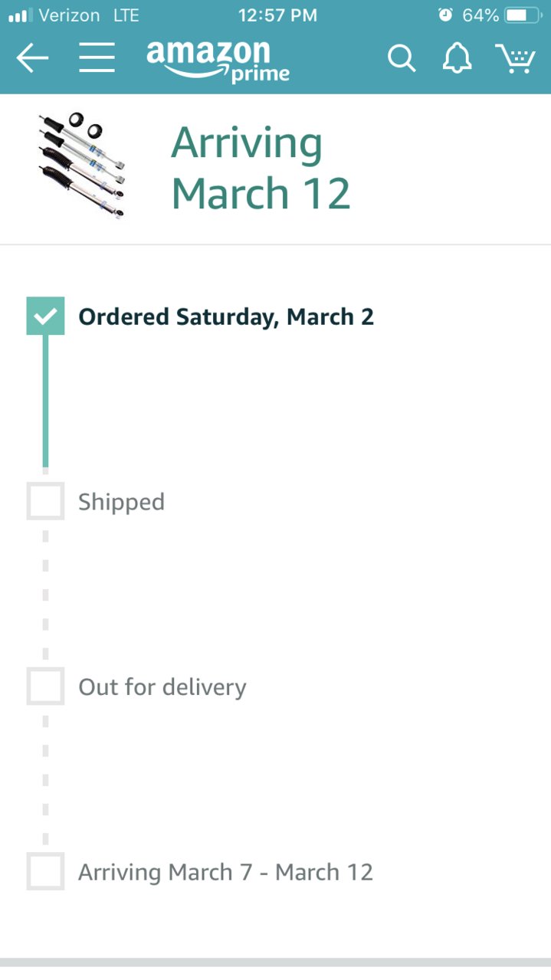Image resolution: width=551 pixels, height=980 pixels.
Task: Tap the green completed progress line
Action: (x=45, y=401)
